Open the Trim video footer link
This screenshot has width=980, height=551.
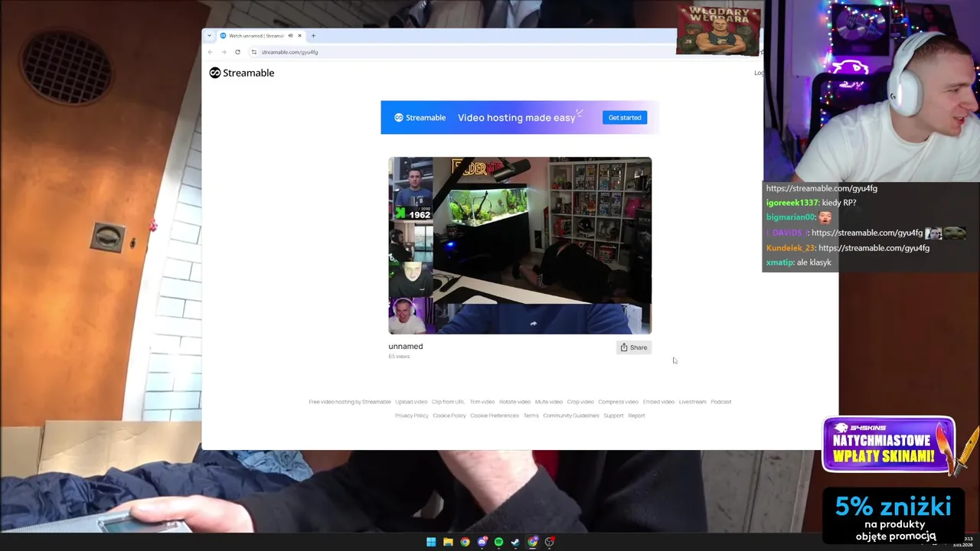click(x=482, y=402)
